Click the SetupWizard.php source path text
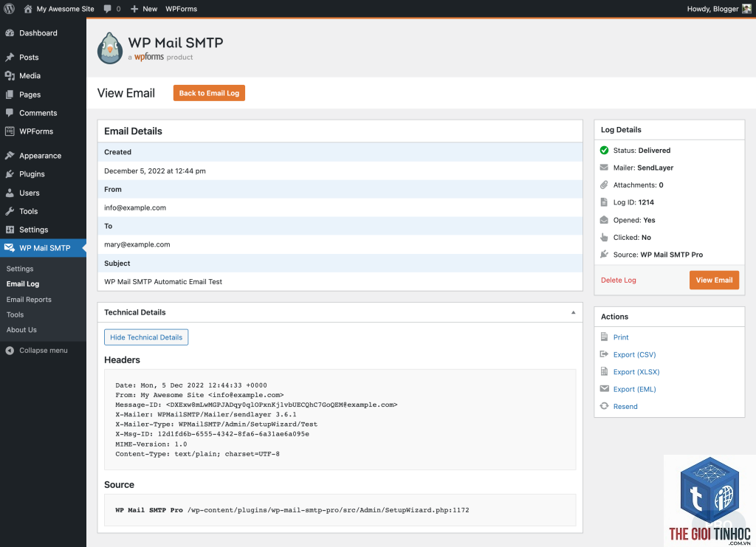Image resolution: width=756 pixels, height=547 pixels. pyautogui.click(x=329, y=510)
